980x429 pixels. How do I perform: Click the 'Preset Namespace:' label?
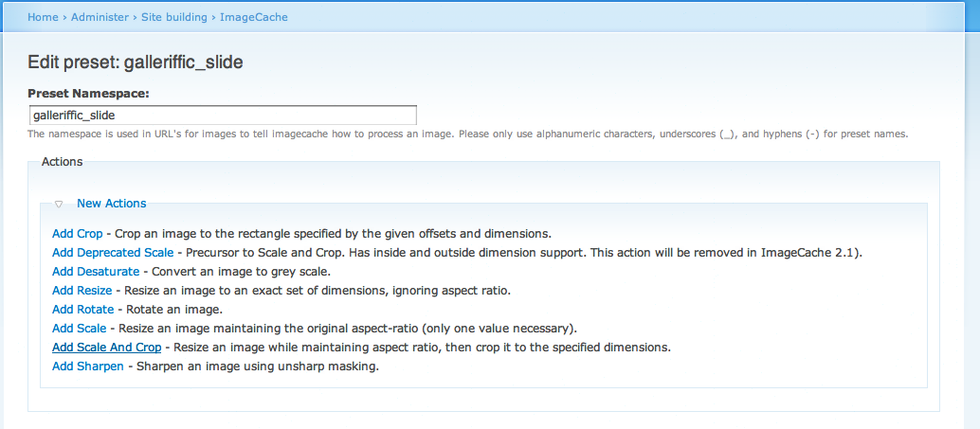pos(89,94)
